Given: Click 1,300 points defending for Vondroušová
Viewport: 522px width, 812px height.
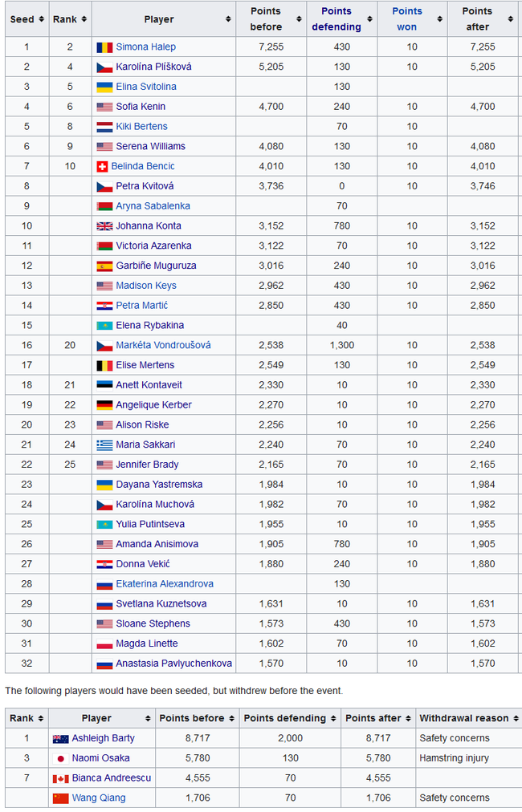Looking at the screenshot, I should coord(341,345).
